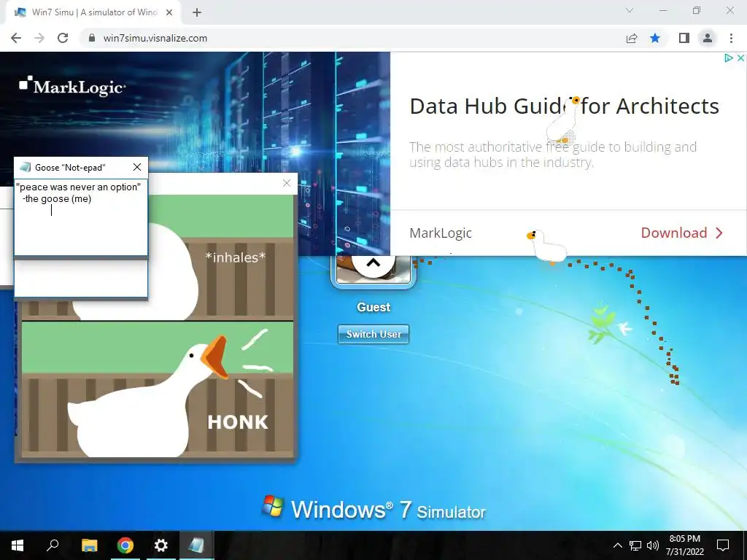Select the Not-epad taskbar app
Screen dimensions: 747x560
pos(196,545)
